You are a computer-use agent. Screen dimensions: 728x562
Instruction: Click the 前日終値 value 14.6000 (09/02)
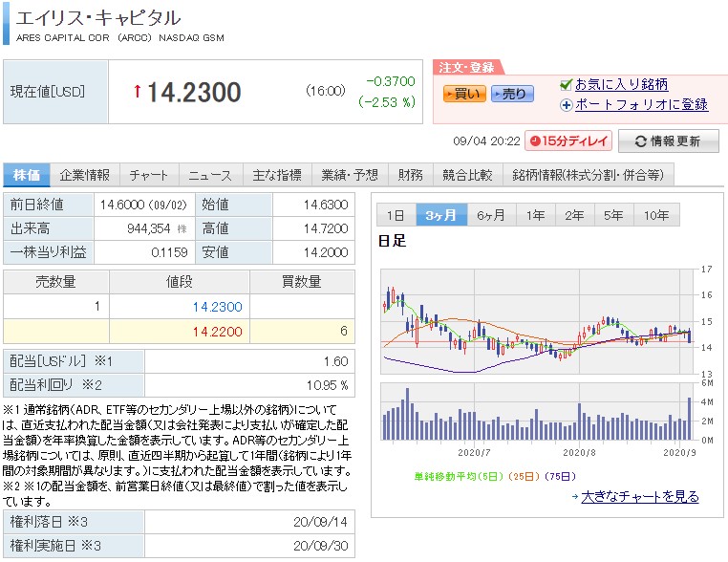click(x=143, y=205)
